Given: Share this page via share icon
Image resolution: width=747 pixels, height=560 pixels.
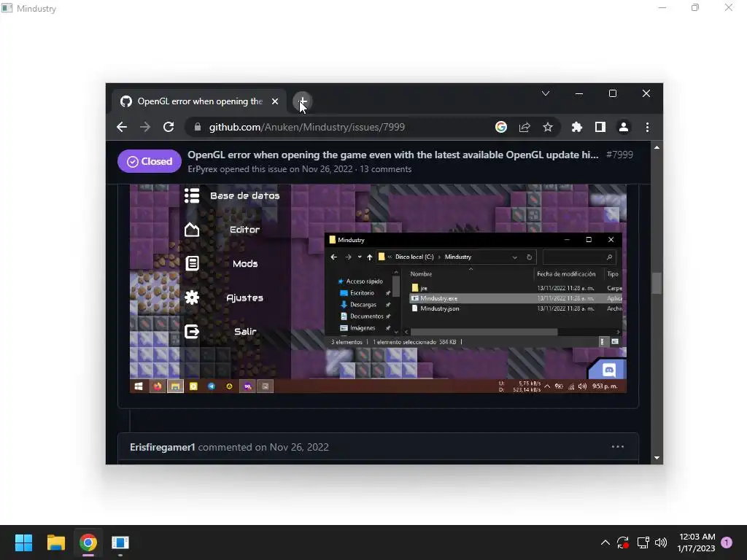Looking at the screenshot, I should tap(525, 127).
